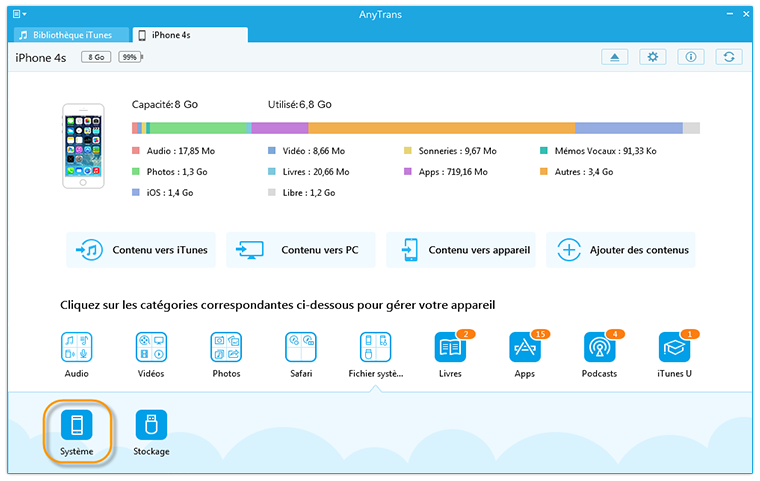Screen dimensions: 760x481
Task: Click Contenu vers PC button
Action: click(x=301, y=250)
